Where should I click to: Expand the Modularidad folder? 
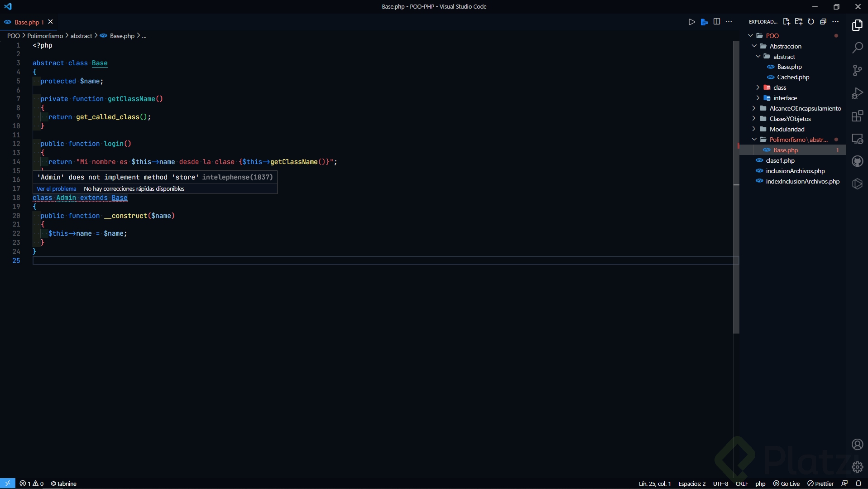click(x=754, y=129)
